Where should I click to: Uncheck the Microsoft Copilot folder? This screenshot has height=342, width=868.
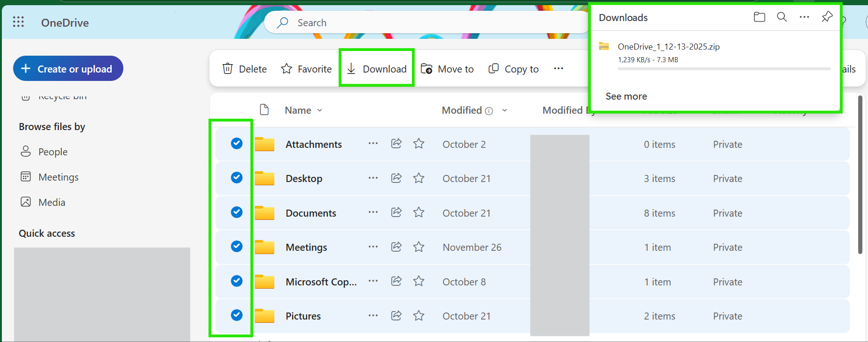pos(237,281)
